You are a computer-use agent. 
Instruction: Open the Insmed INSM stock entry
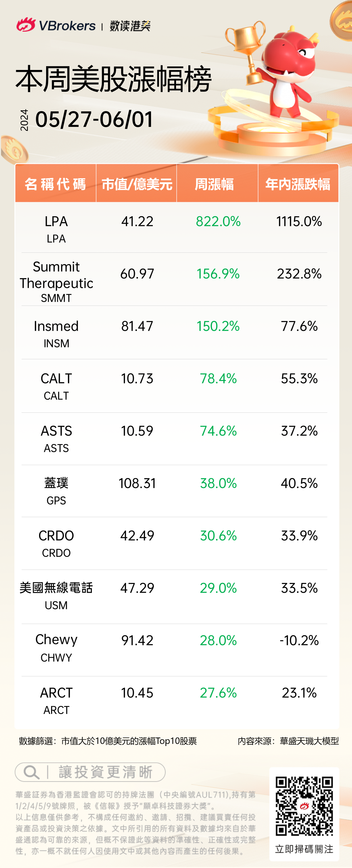coord(56,333)
